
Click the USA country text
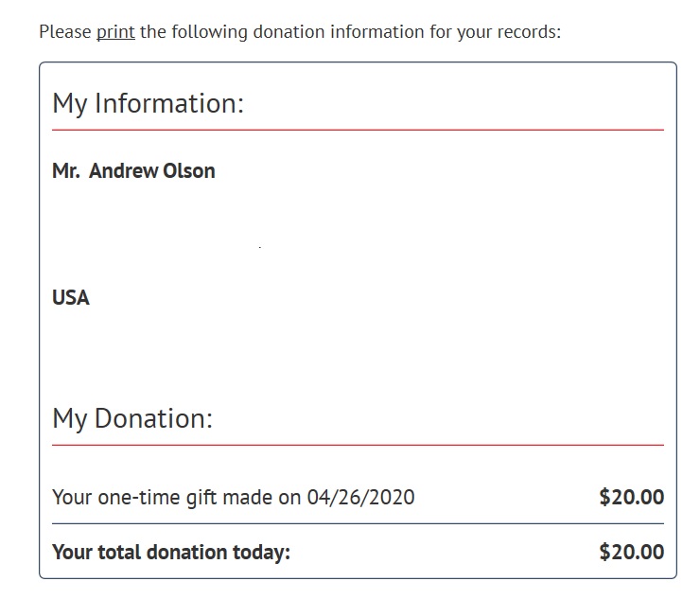click(71, 297)
